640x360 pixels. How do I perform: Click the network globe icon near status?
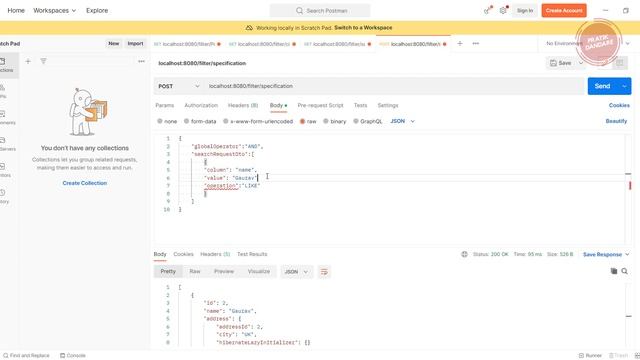464,254
